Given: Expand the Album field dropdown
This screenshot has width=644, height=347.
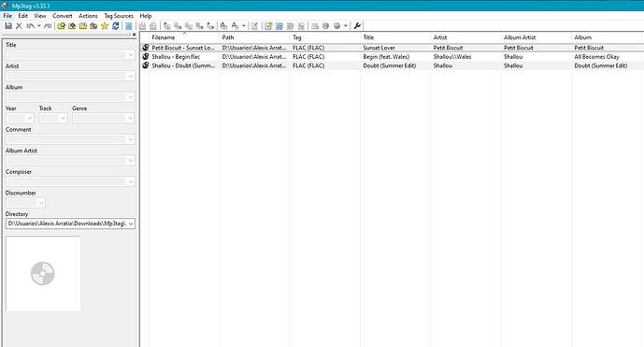Looking at the screenshot, I should (x=131, y=97).
